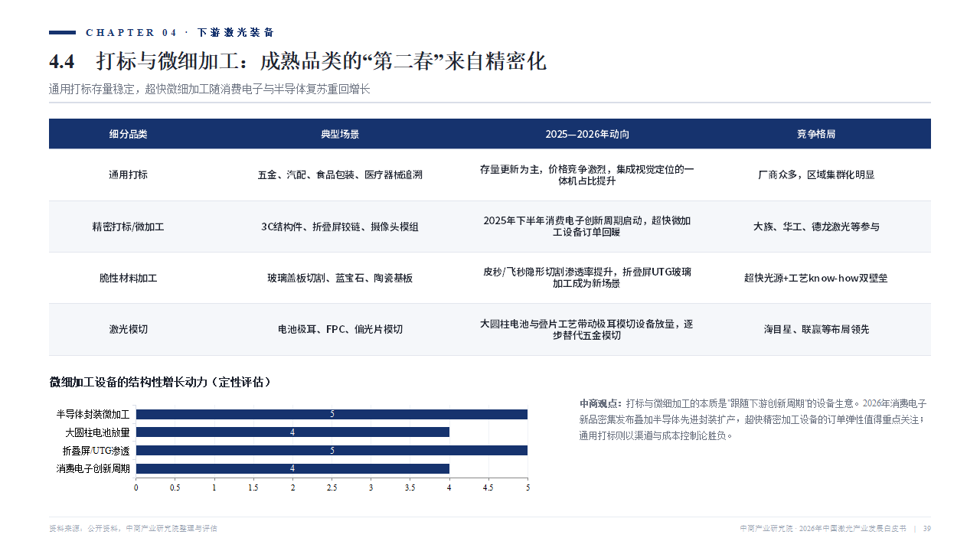
Task: Click the page number "39"
Action: pos(927,529)
